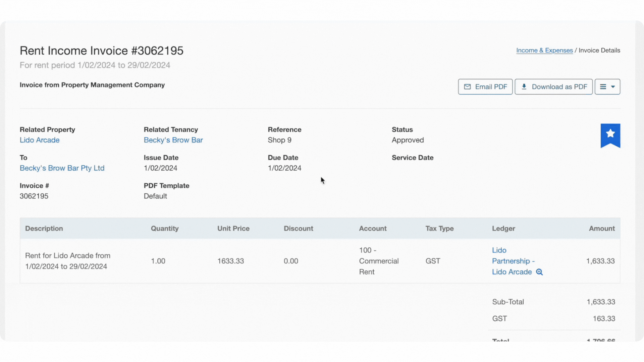
Task: Click the Shop 9 reference value
Action: coord(279,140)
